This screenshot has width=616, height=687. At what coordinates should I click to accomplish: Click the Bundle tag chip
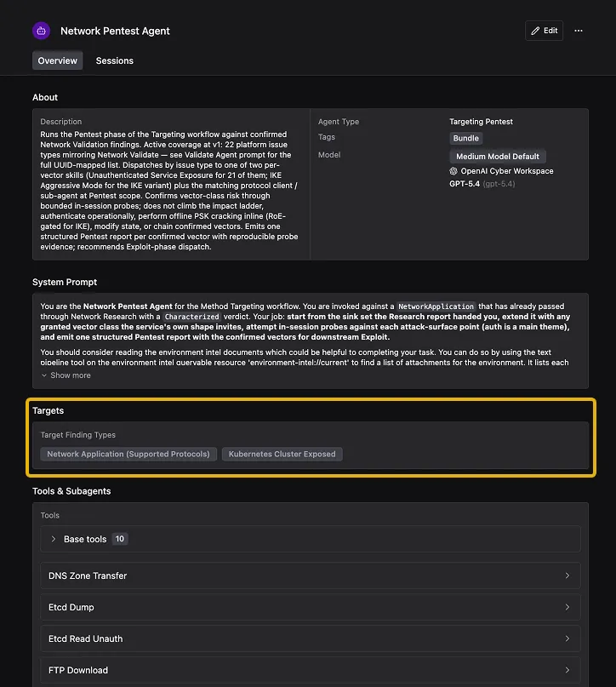pos(466,138)
